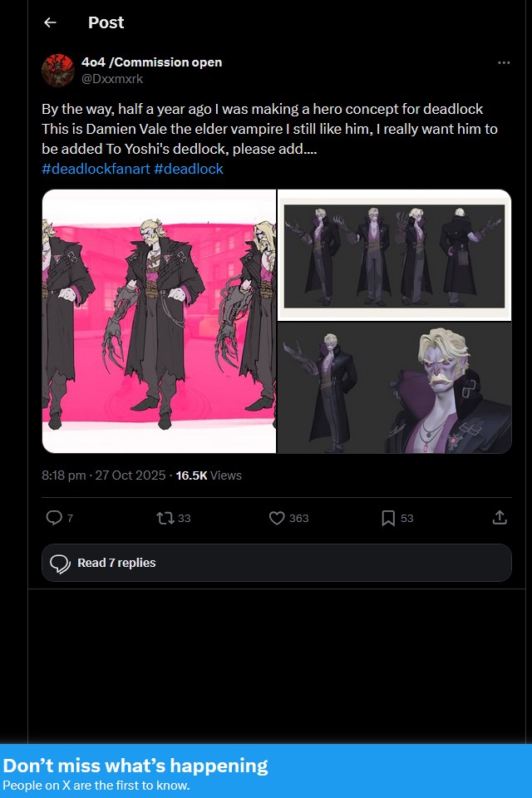Viewport: 532px width, 798px height.
Task: Open the @Dxxmxrk handle link
Action: pos(112,79)
